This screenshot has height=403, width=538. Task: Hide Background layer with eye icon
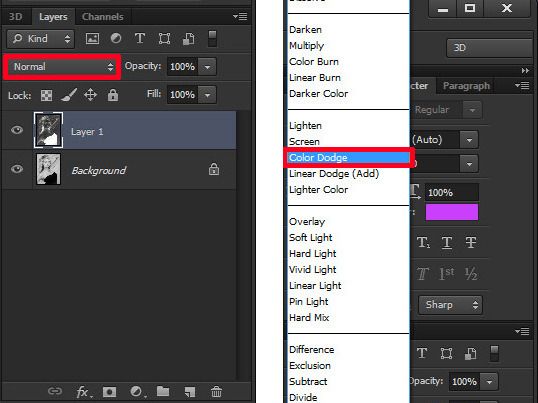pyautogui.click(x=16, y=169)
